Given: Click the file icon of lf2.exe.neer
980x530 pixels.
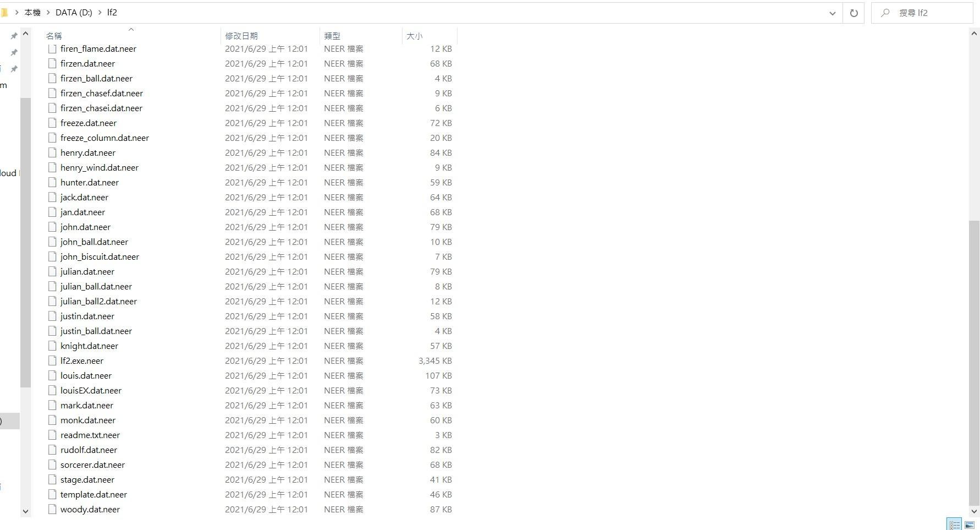Looking at the screenshot, I should tap(52, 361).
